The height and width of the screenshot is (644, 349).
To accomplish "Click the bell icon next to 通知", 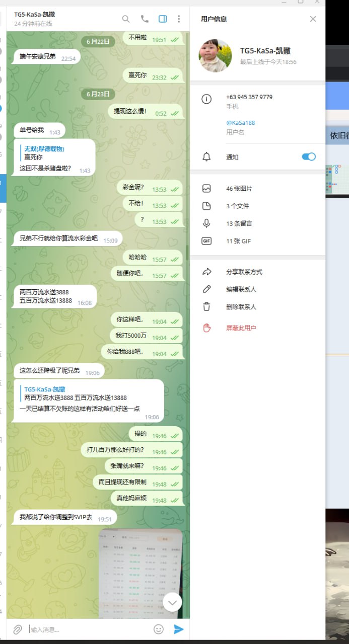I will [206, 157].
